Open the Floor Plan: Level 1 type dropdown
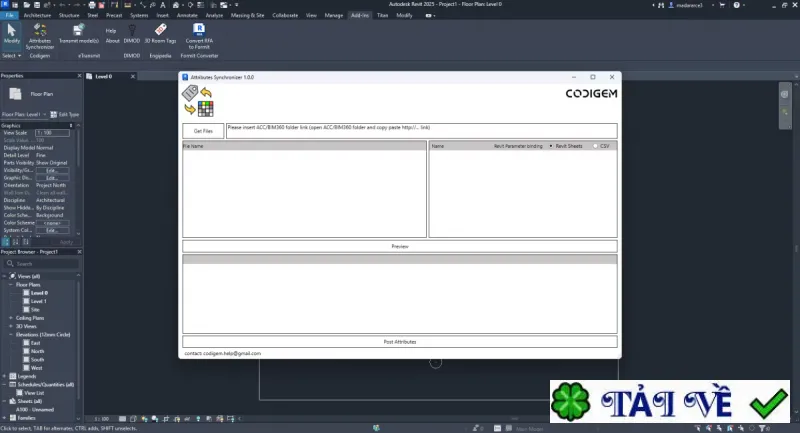 coord(24,114)
